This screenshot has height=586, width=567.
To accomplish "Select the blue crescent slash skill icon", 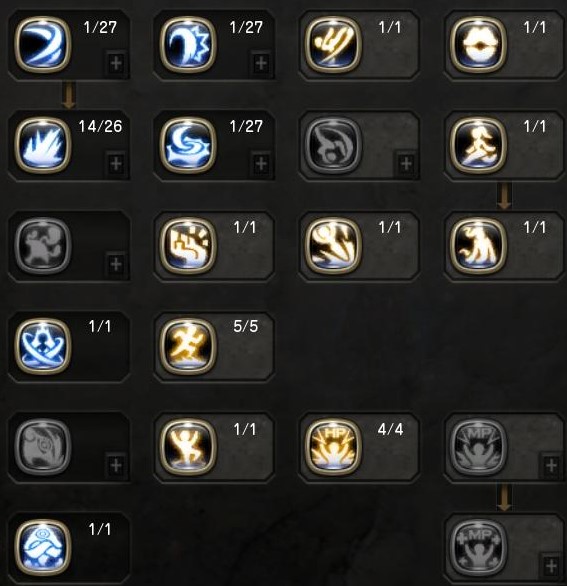I will 43,44.
